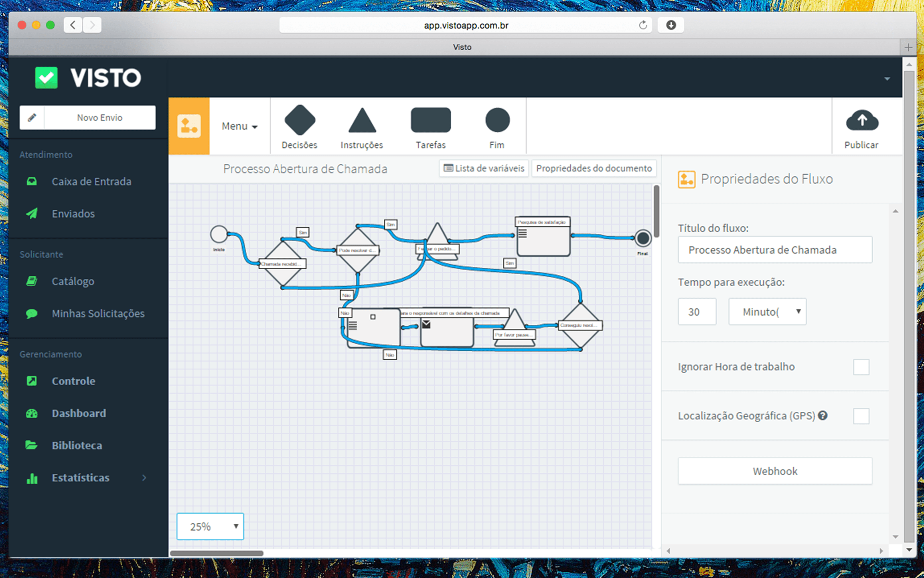Choose the Fim circle shape
This screenshot has width=924, height=578.
(497, 120)
